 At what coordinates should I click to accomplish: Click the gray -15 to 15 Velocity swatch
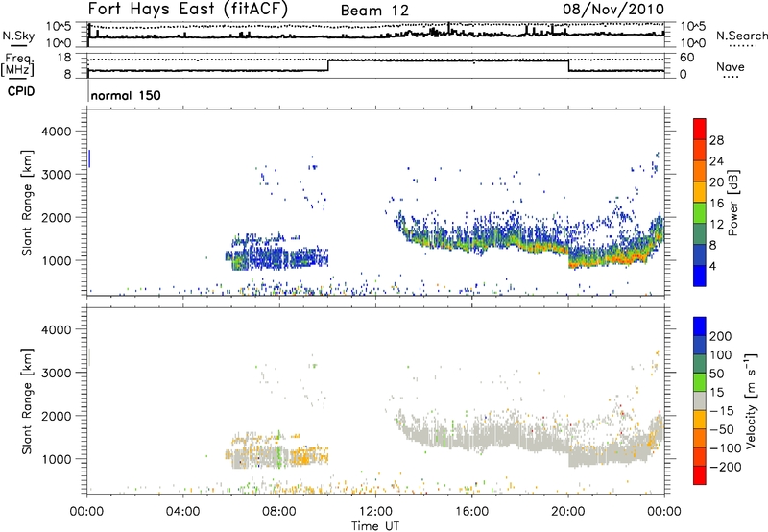tap(700, 400)
